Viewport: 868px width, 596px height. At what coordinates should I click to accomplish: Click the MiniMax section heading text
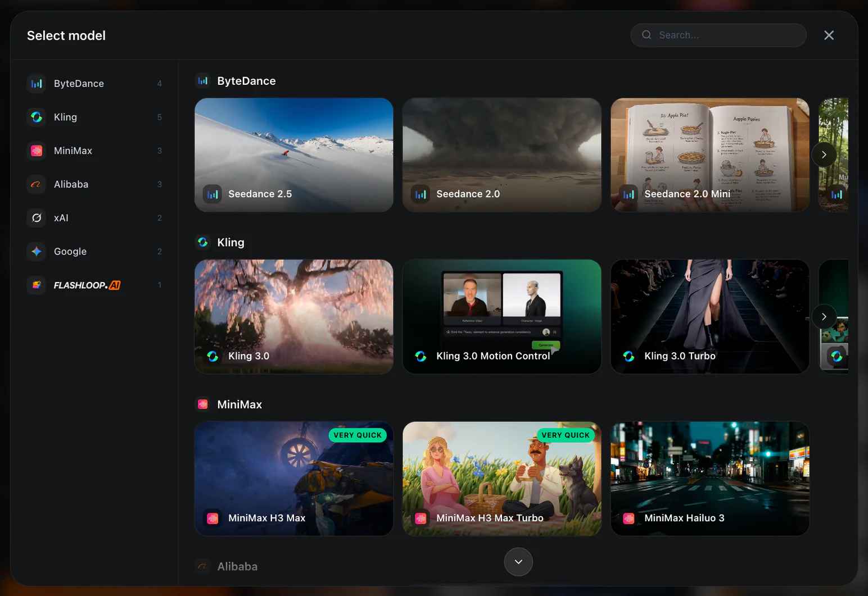point(239,404)
